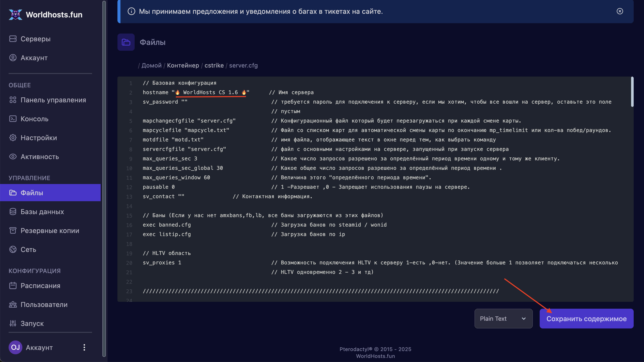Click the Базы данных database icon
Viewport: 644px width, 362px height.
[13, 212]
